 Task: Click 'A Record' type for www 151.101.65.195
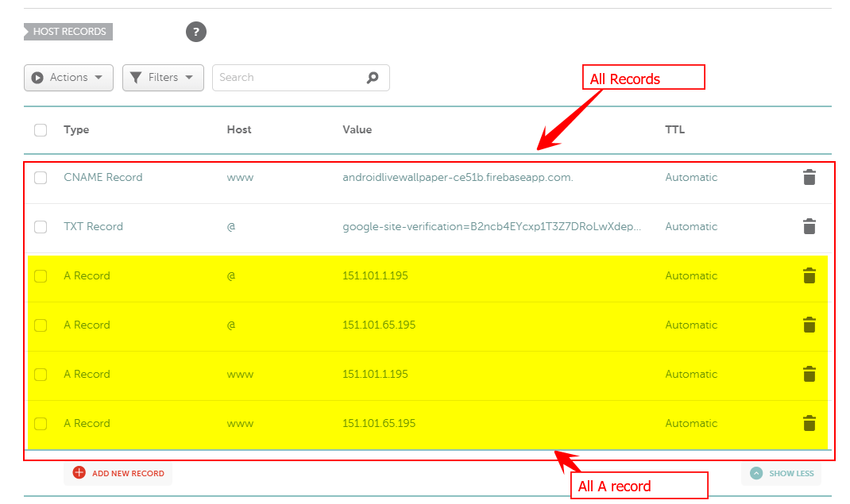coord(87,424)
